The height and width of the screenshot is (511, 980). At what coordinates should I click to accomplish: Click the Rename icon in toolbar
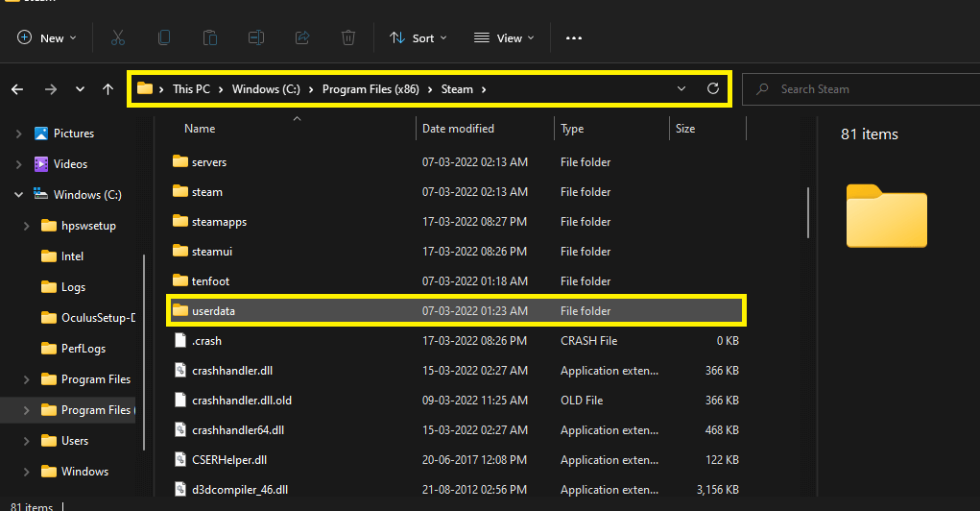[x=256, y=38]
